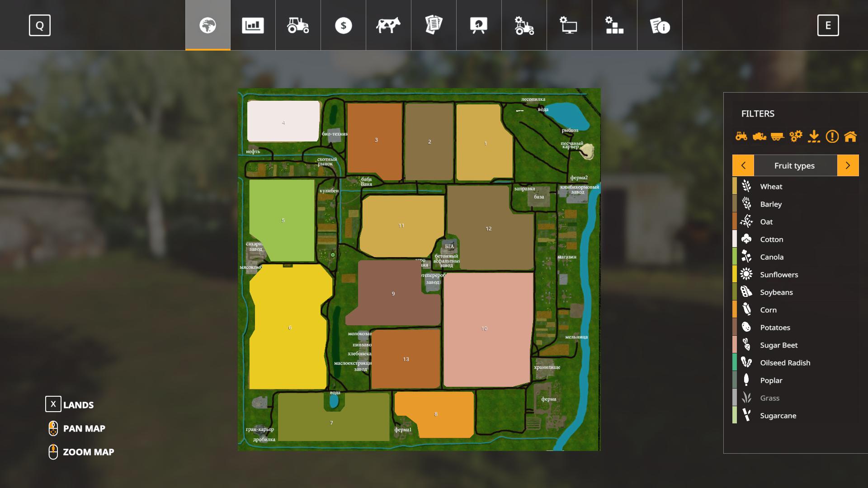This screenshot has width=868, height=488.
Task: Toggle the Wheat fruit type filter
Action: tap(795, 186)
